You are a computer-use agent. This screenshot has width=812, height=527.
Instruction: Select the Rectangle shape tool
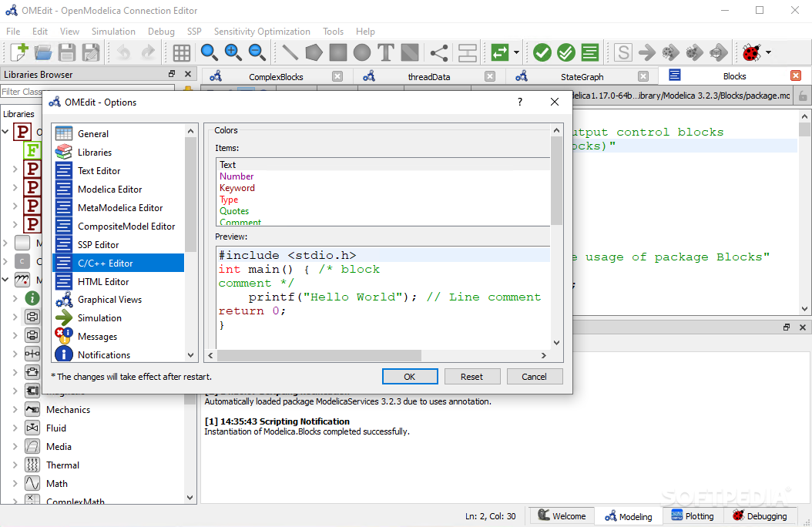coord(338,52)
